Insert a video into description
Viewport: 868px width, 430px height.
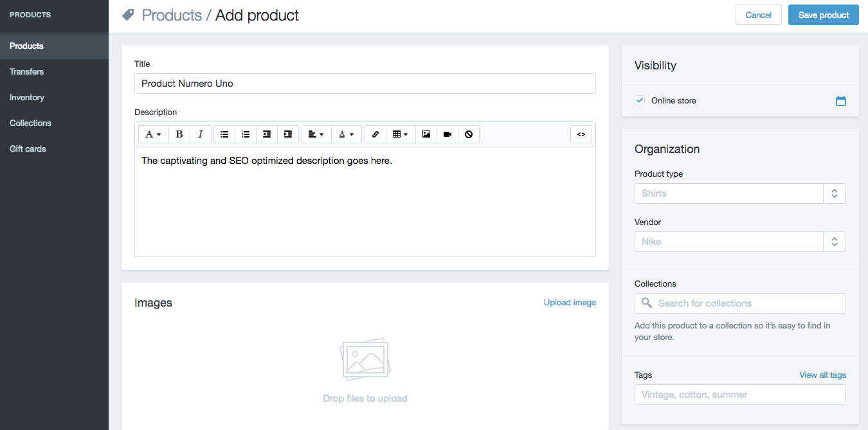[448, 134]
